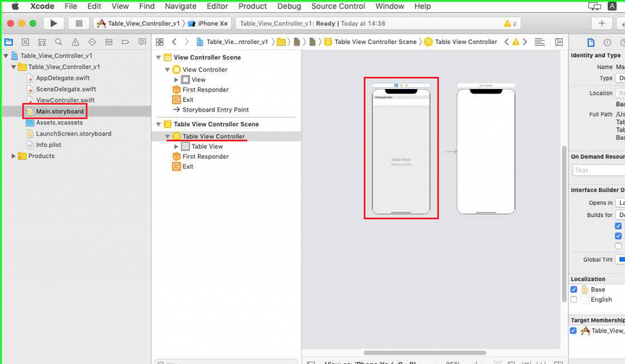Open the Source Control navigator
Image resolution: width=625 pixels, height=364 pixels.
(x=25, y=42)
